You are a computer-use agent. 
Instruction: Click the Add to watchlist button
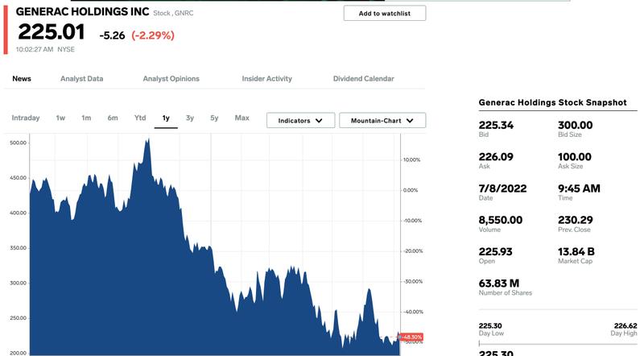[385, 13]
